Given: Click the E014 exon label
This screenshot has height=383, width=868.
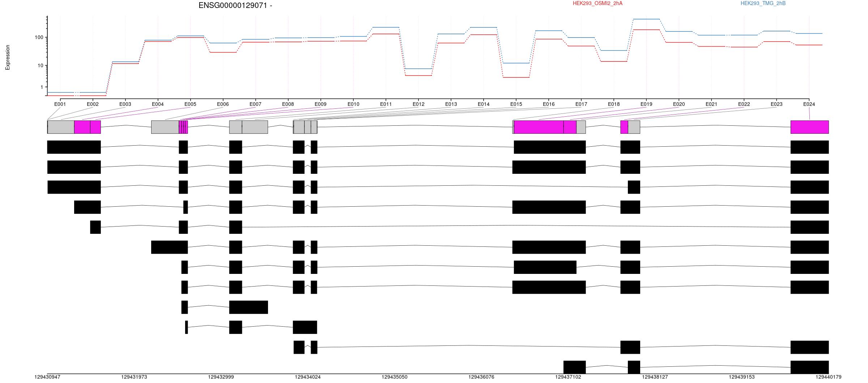Looking at the screenshot, I should [484, 104].
